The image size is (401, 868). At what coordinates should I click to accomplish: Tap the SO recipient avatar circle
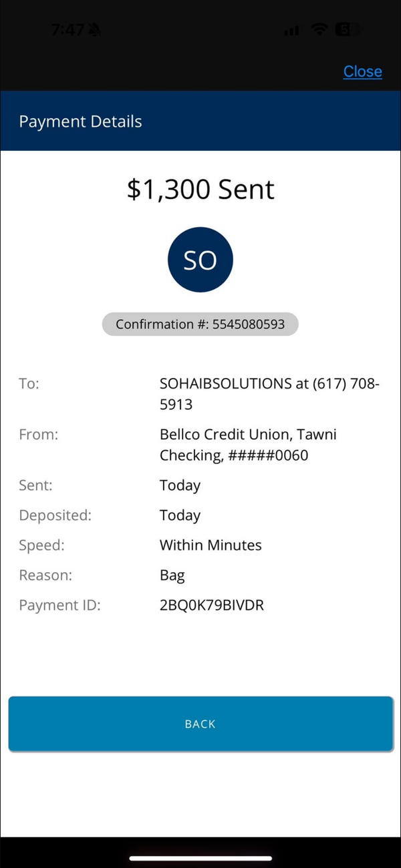coord(200,260)
